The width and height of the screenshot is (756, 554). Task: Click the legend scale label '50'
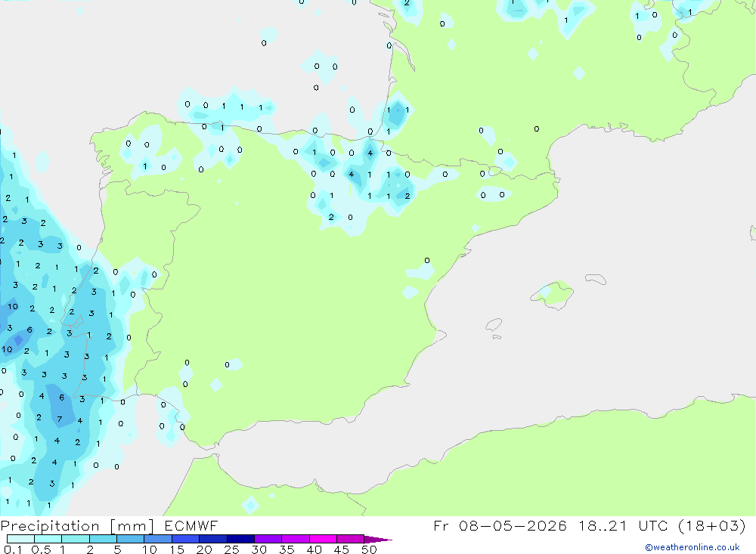tap(369, 549)
